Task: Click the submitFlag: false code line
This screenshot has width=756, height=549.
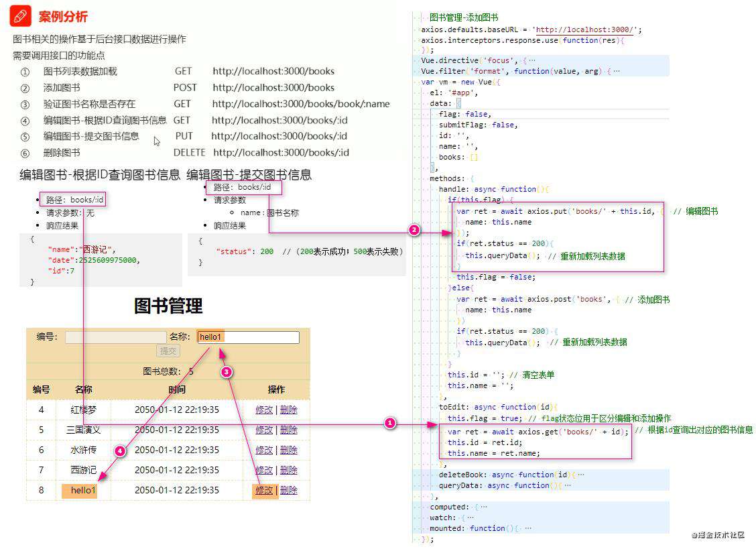Action: pyautogui.click(x=478, y=125)
